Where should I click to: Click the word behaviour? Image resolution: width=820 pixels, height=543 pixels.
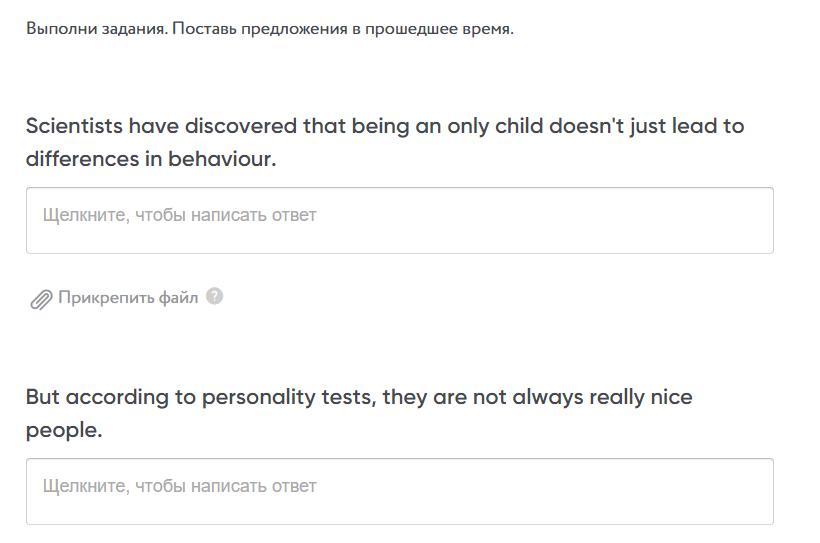pyautogui.click(x=221, y=159)
